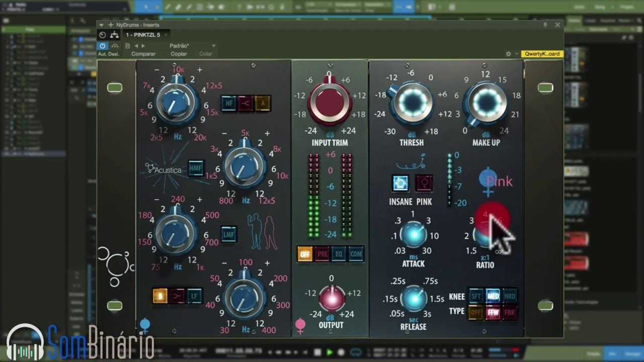The image size is (644, 362).
Task: Select FFW compressor type
Action: click(493, 313)
